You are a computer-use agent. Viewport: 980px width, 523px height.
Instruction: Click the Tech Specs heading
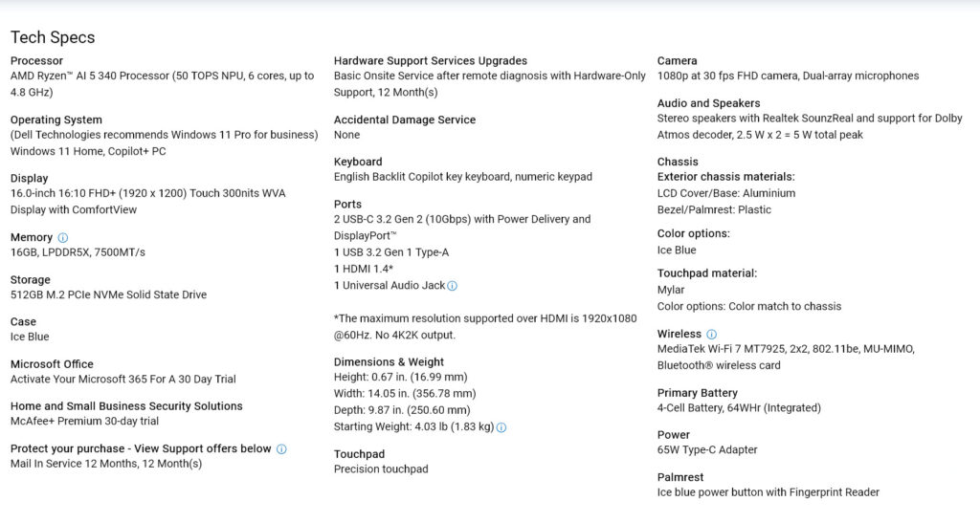(x=53, y=37)
